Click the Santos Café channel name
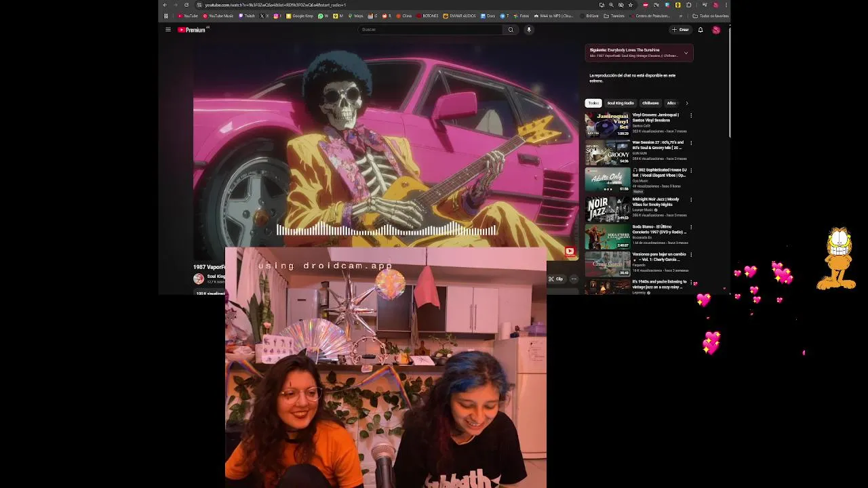Image resolution: width=868 pixels, height=488 pixels. [x=642, y=125]
